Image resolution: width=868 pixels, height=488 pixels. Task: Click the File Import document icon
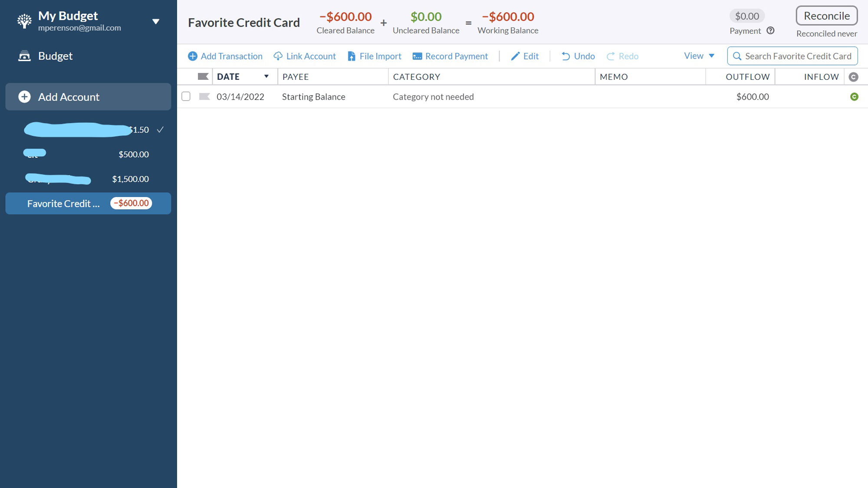click(x=352, y=56)
